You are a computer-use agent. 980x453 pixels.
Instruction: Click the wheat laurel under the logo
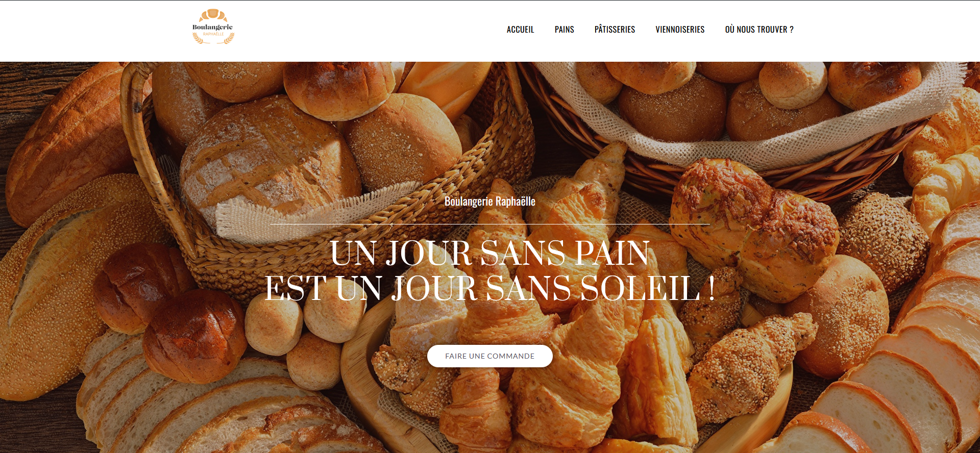213,39
